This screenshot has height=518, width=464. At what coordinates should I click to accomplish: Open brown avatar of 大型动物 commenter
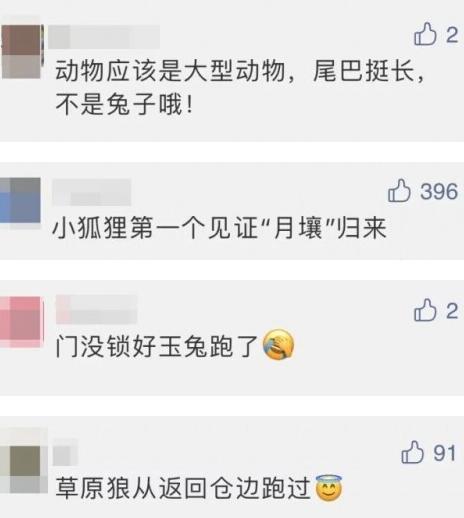(x=22, y=51)
